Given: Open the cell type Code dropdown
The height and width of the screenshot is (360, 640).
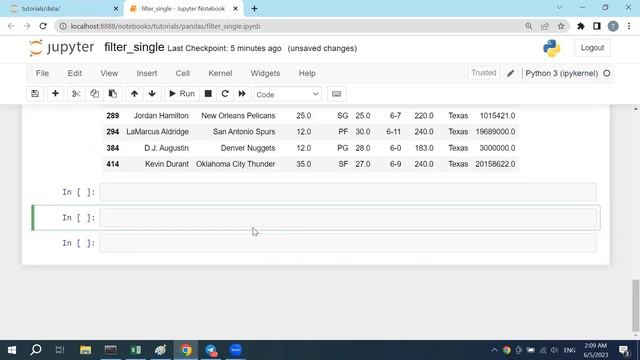Looking at the screenshot, I should 287,94.
